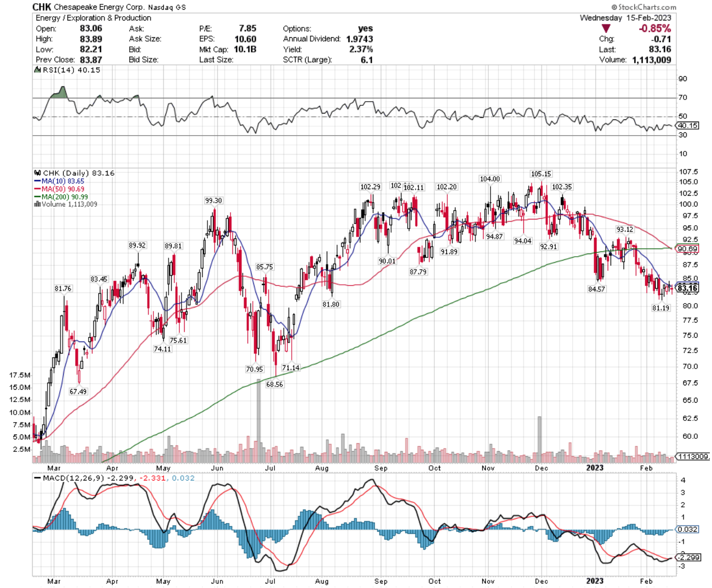Click the Open value 83.06
The width and height of the screenshot is (712, 588).
click(x=91, y=28)
